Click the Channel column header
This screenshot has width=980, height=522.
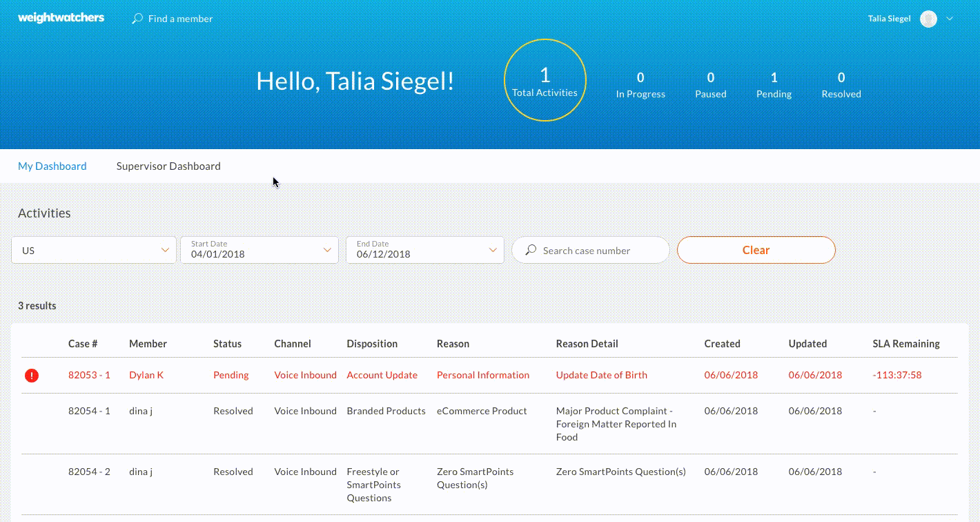tap(293, 343)
